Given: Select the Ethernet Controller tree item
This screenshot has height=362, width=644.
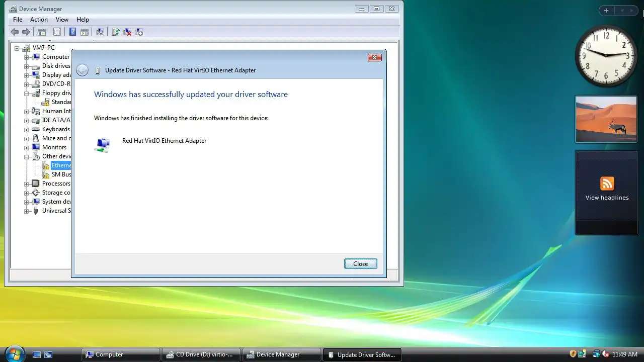Looking at the screenshot, I should click(61, 165).
